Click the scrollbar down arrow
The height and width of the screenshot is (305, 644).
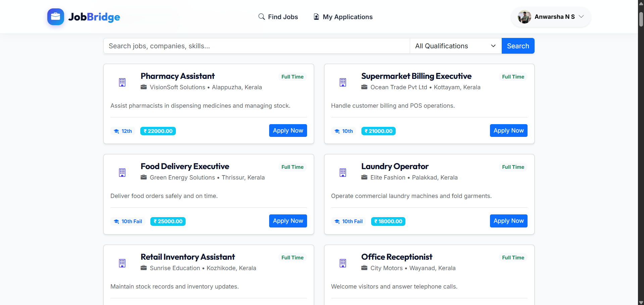coord(641,302)
